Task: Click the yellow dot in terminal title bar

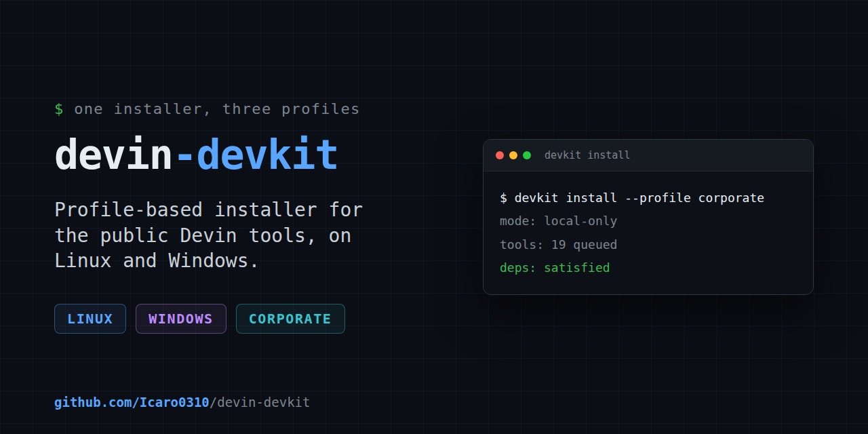Action: (x=513, y=155)
